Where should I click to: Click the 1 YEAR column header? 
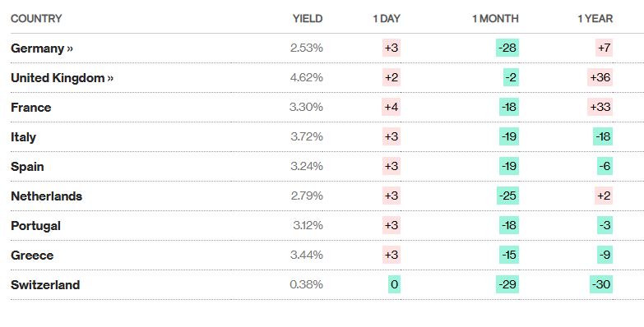tap(595, 18)
